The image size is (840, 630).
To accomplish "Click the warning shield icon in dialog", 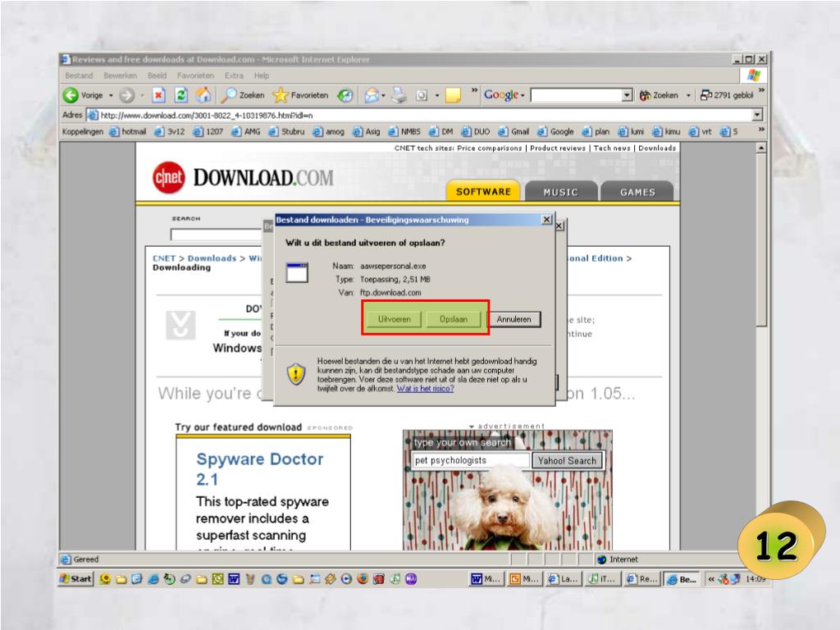I will click(296, 374).
